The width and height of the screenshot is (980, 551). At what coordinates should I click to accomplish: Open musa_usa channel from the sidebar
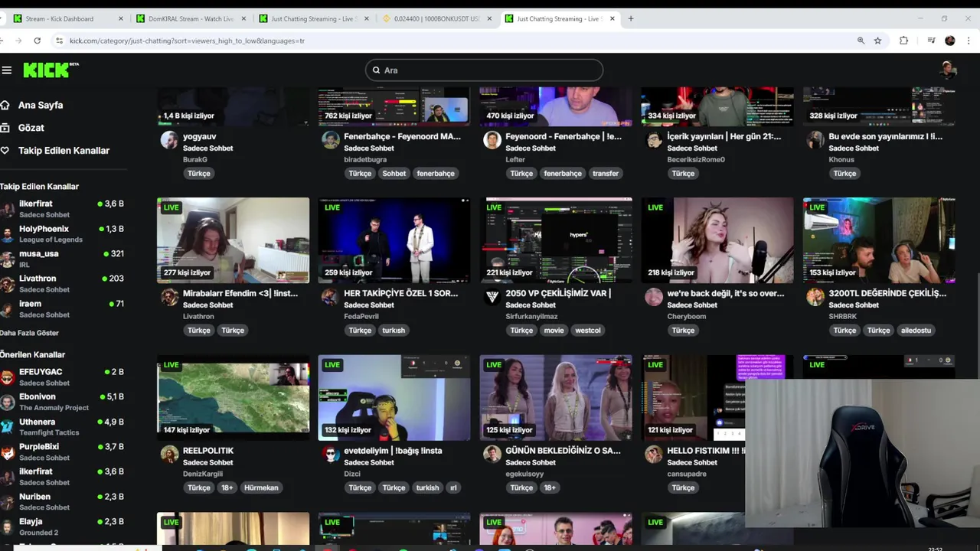tap(62, 259)
